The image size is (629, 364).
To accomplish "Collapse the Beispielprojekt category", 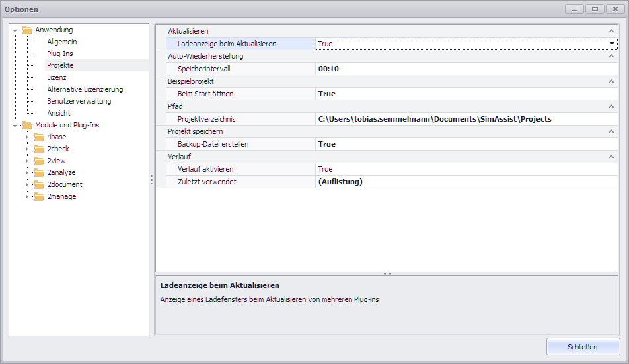I will (611, 81).
